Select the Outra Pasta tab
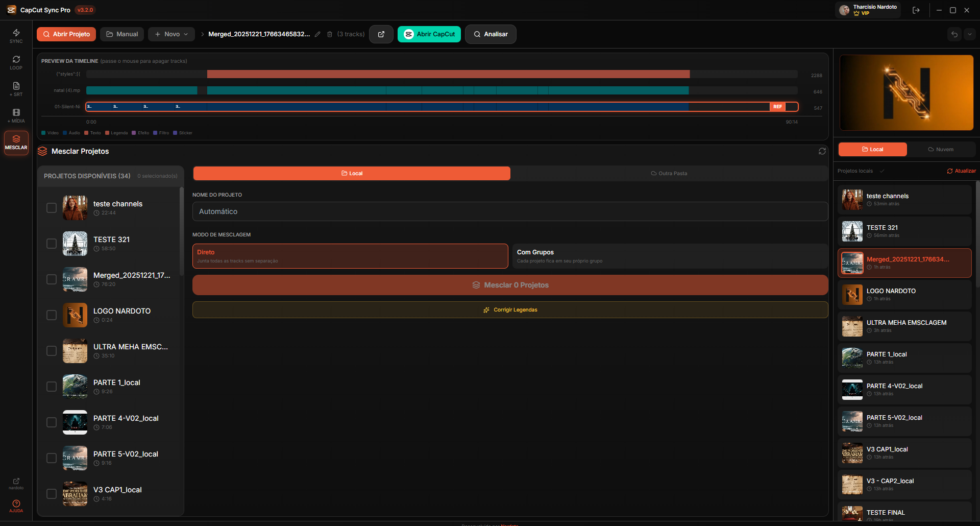Viewport: 980px width, 526px height. tap(669, 173)
